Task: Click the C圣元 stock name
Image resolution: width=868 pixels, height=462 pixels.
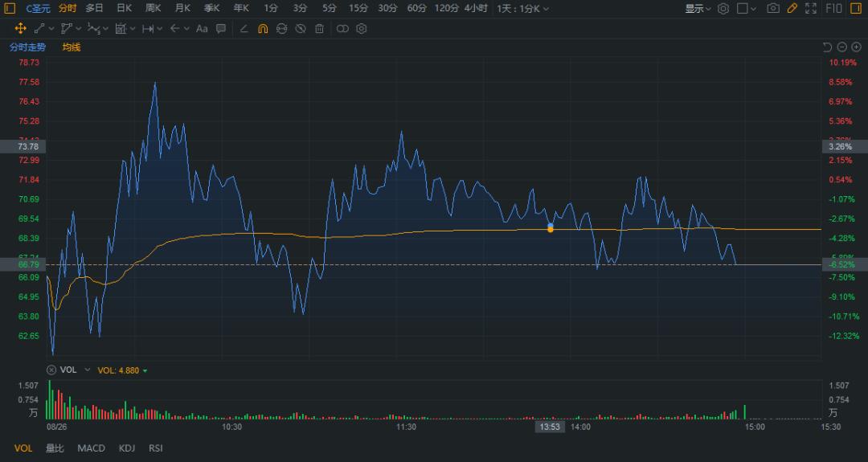Action: click(38, 8)
